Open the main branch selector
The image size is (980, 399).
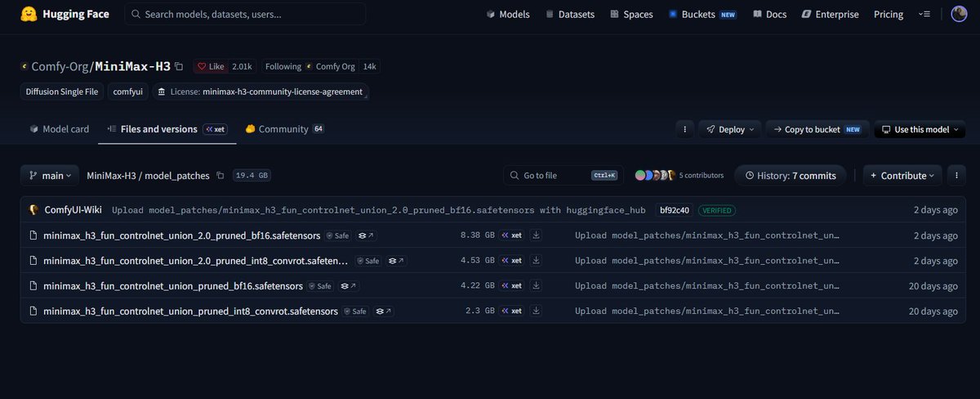tap(50, 175)
